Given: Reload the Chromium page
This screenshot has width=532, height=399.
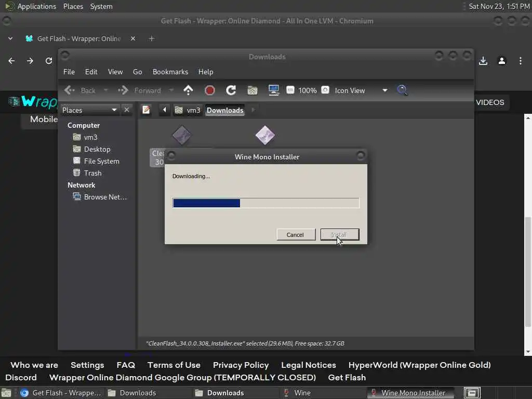Looking at the screenshot, I should click(x=49, y=61).
